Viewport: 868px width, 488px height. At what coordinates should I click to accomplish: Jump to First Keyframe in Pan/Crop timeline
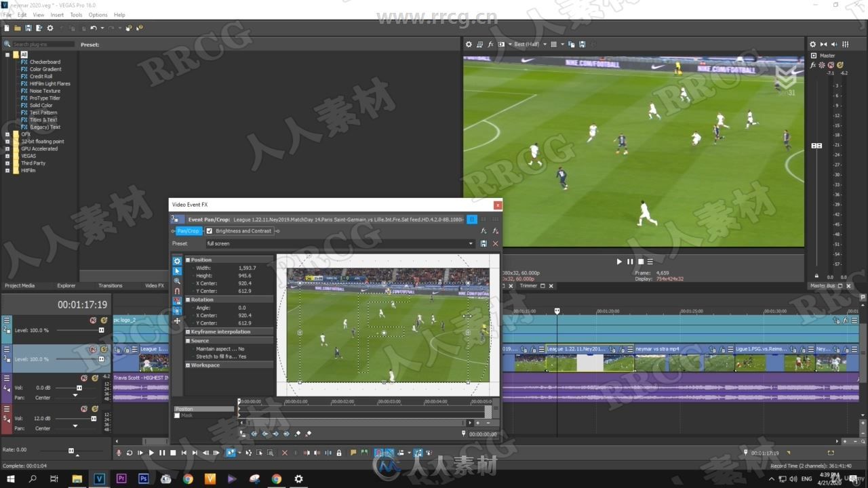tap(254, 434)
